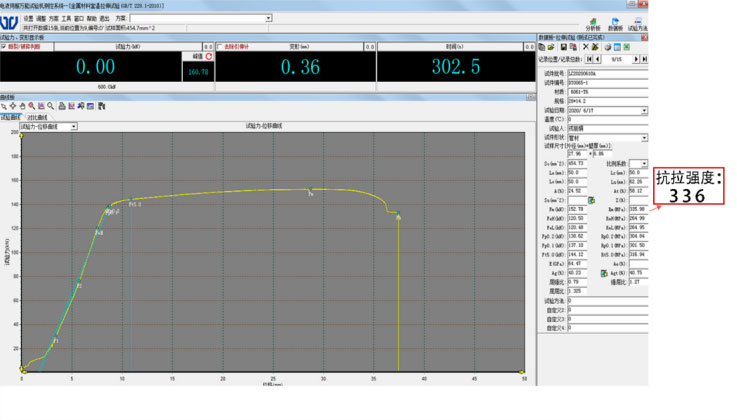737x420 pixels.
Task: Expand the 试验日期 date dropdown
Action: click(x=643, y=109)
